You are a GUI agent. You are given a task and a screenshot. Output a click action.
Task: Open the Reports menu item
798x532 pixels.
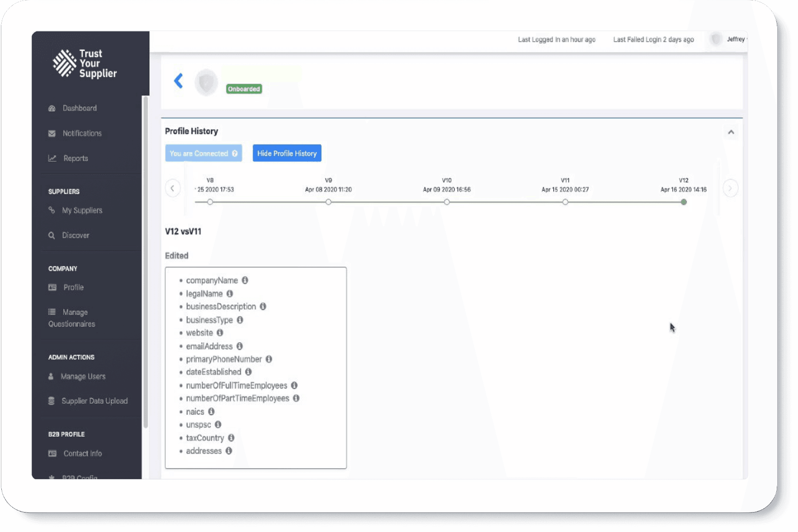[x=68, y=158]
